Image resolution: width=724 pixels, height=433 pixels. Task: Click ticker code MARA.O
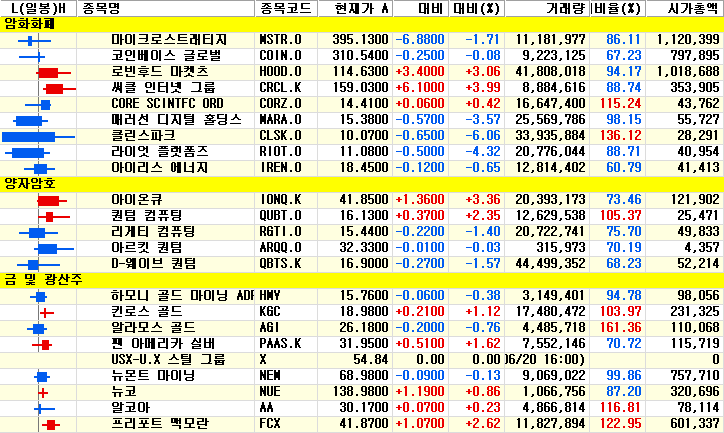pos(280,120)
